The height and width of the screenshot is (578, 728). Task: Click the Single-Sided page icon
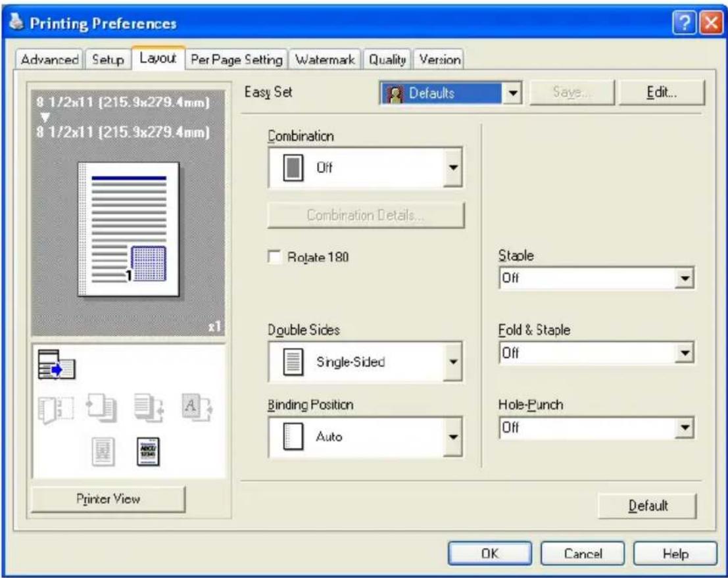coord(293,362)
